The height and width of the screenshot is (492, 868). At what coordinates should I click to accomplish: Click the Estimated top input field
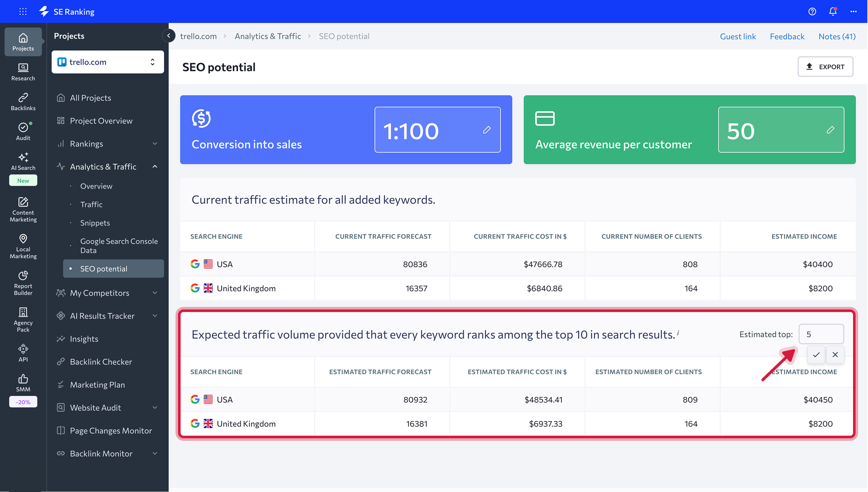pos(821,334)
